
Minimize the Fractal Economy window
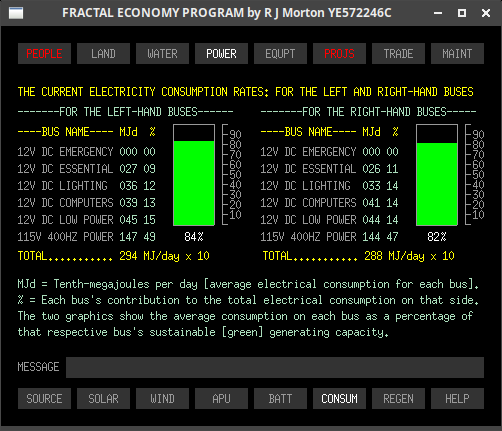click(x=438, y=13)
